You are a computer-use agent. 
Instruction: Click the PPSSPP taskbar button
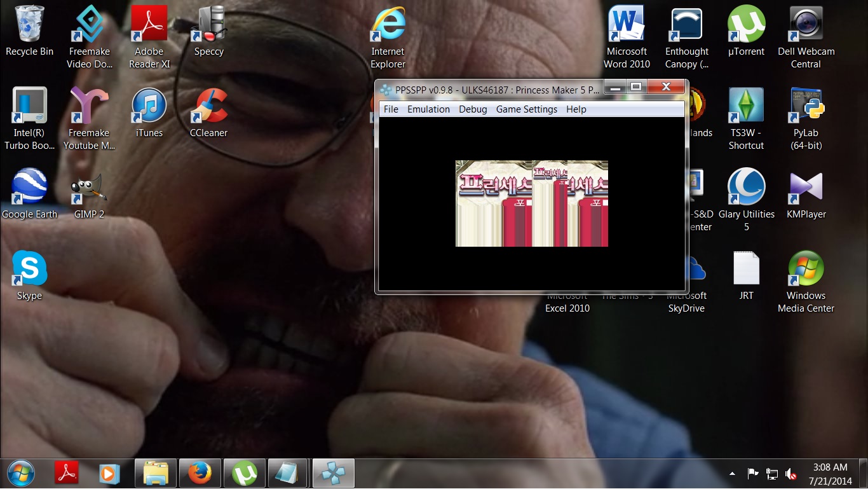coord(333,474)
